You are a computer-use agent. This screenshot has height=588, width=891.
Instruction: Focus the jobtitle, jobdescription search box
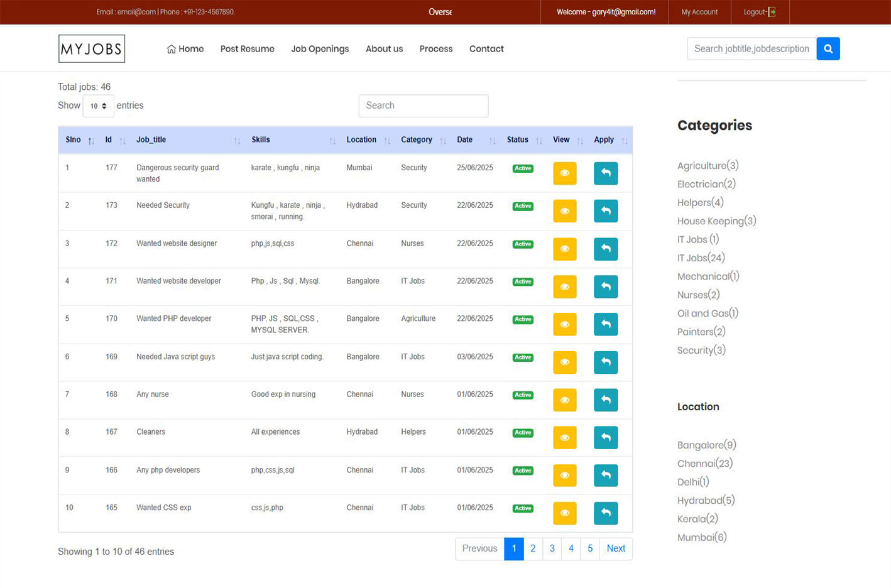[x=752, y=48]
